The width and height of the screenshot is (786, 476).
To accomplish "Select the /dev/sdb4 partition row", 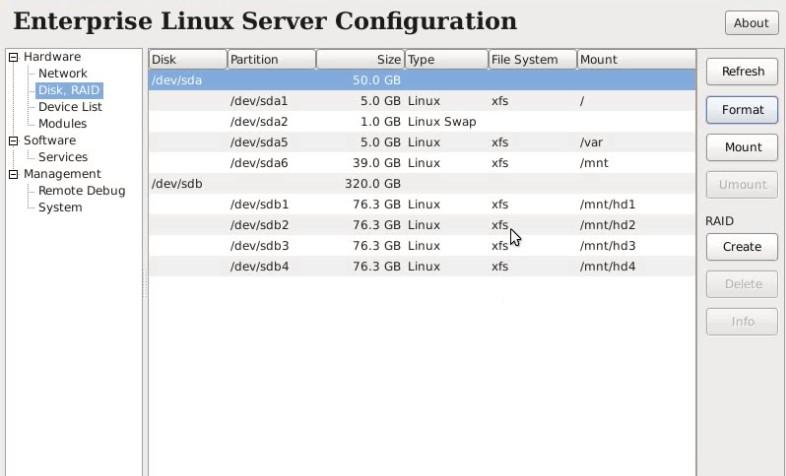I will pyautogui.click(x=422, y=267).
